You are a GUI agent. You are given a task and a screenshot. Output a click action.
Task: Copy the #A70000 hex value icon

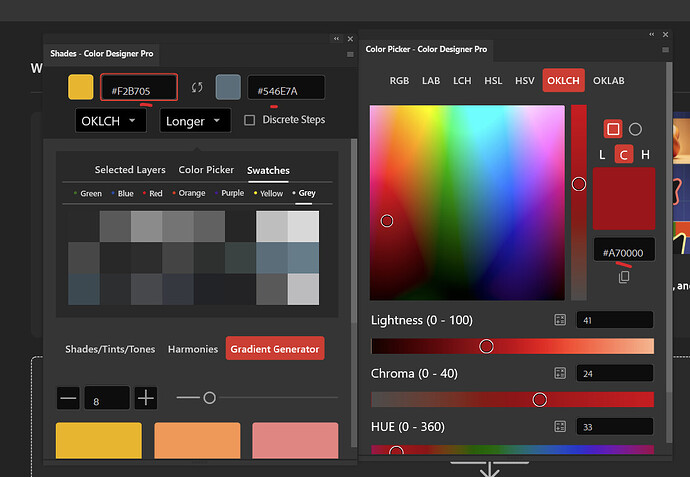(624, 277)
